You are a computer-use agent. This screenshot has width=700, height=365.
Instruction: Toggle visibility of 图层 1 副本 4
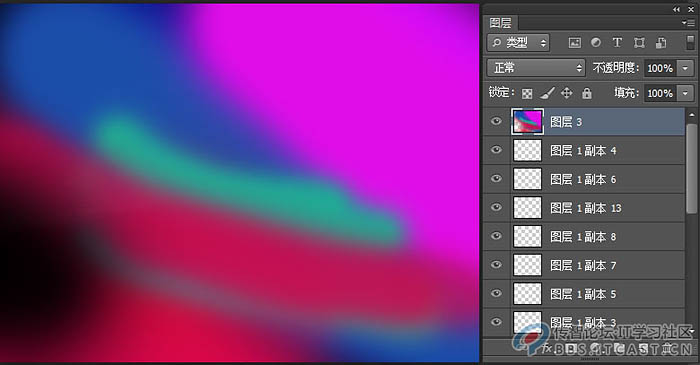(x=496, y=150)
